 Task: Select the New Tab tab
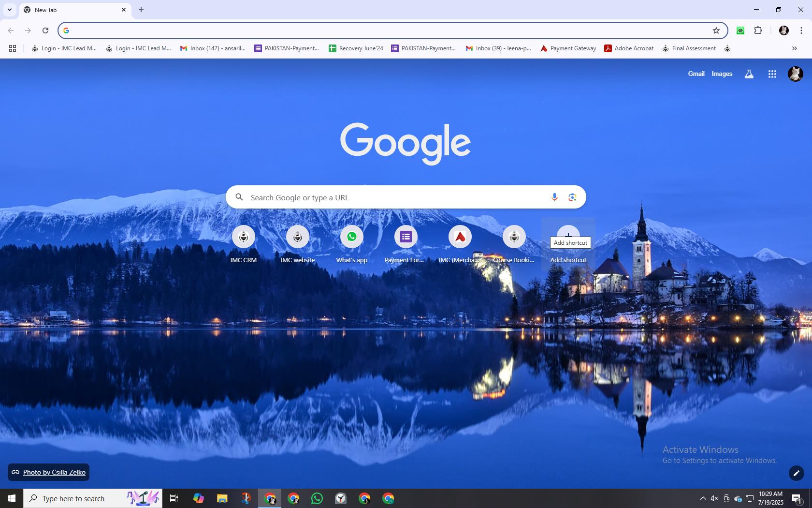75,10
